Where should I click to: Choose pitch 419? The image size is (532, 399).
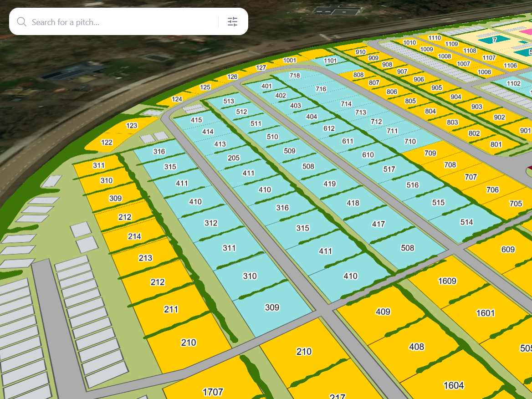point(329,184)
